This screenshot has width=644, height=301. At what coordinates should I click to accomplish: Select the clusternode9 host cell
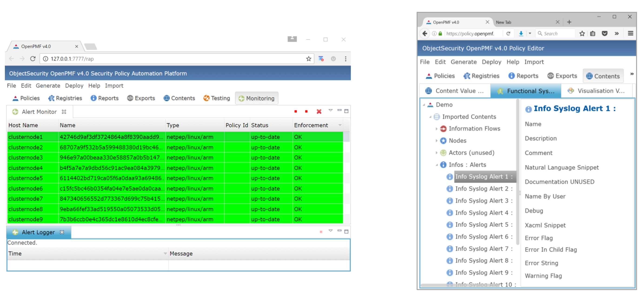(33, 219)
